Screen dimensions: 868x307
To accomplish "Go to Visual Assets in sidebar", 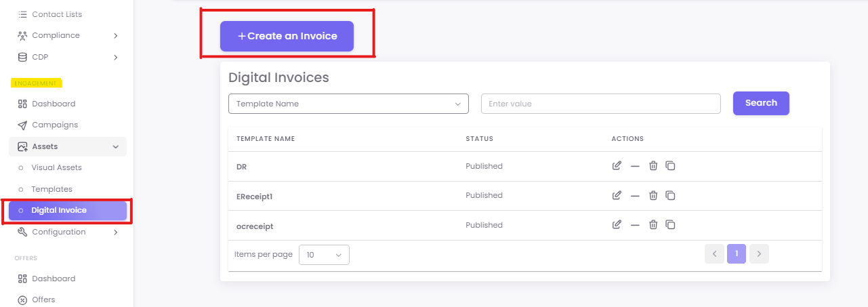I will (56, 167).
